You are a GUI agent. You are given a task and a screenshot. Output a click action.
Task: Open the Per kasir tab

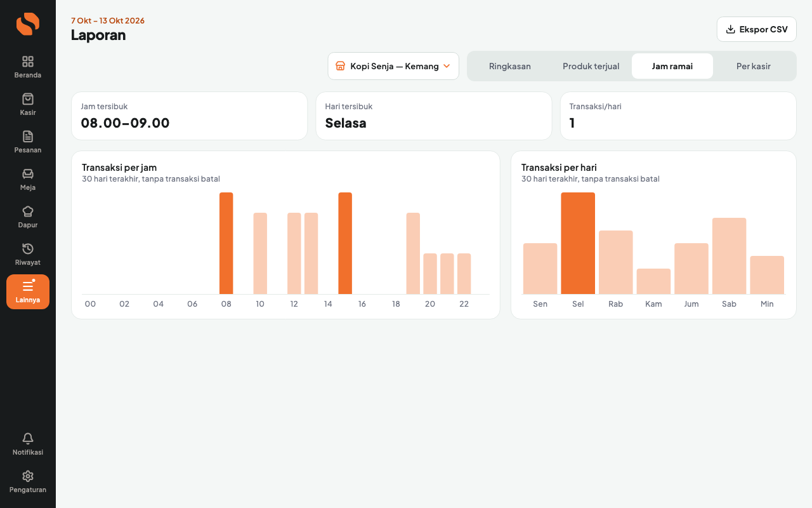click(x=754, y=66)
